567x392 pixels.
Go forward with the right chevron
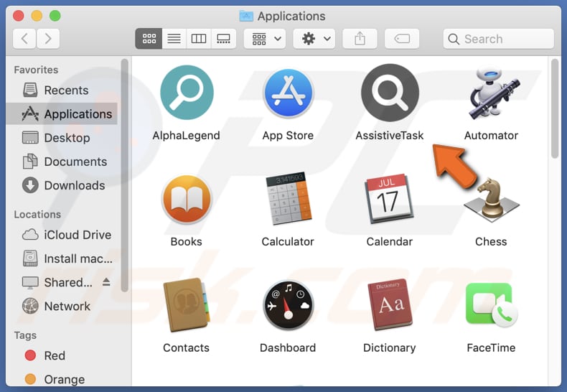pos(48,39)
